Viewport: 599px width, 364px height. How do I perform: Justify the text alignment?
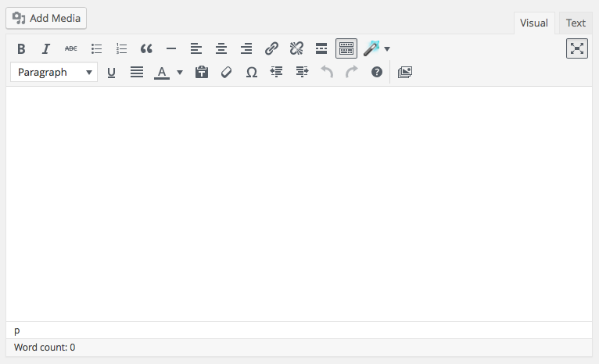pos(136,72)
